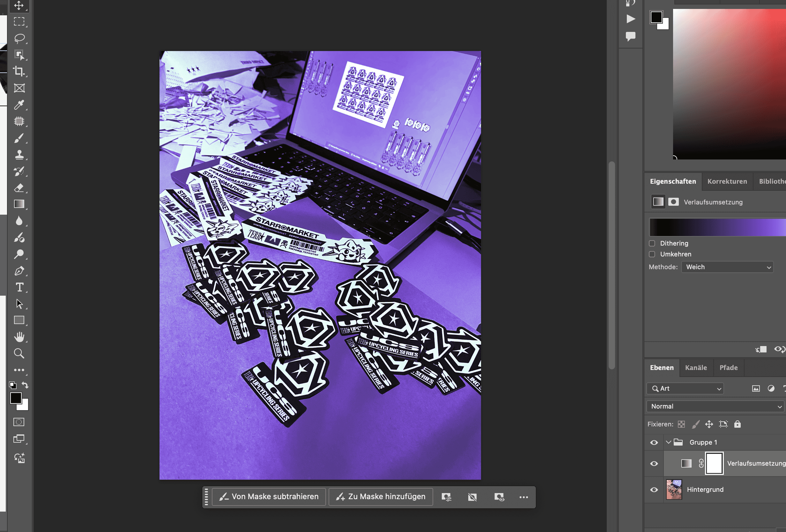Collapse the Gruppe 1 layer group
Screen dimensions: 786x532
click(x=668, y=442)
